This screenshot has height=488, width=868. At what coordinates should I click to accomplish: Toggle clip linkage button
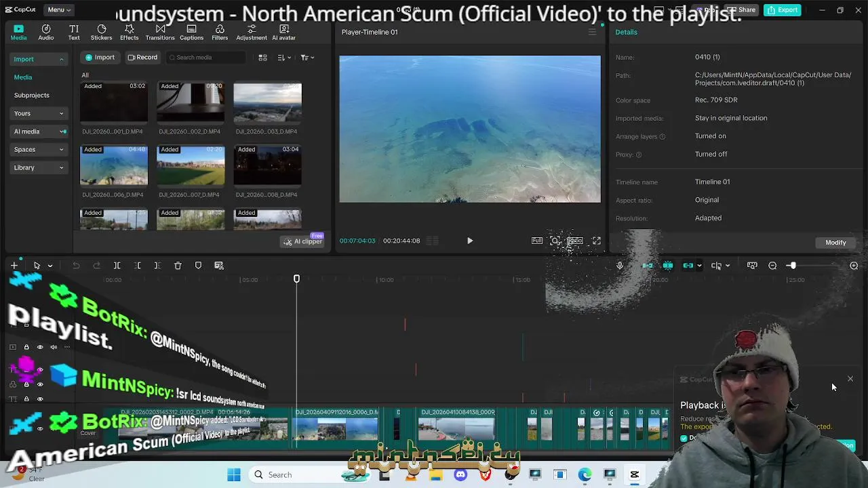coord(688,266)
